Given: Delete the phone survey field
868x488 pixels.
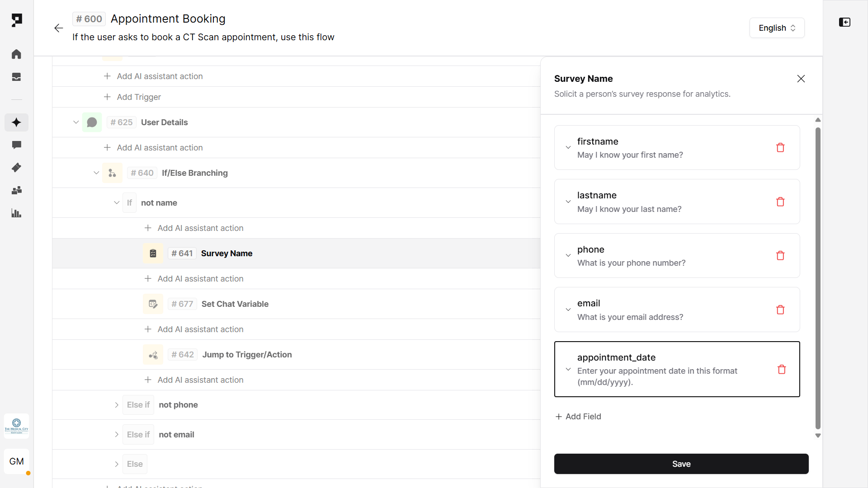Looking at the screenshot, I should click(780, 256).
